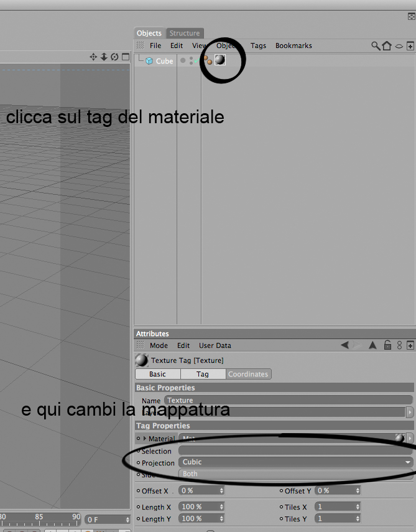Expand the Material disclosure triangle
The height and width of the screenshot is (532, 416).
pyautogui.click(x=145, y=439)
